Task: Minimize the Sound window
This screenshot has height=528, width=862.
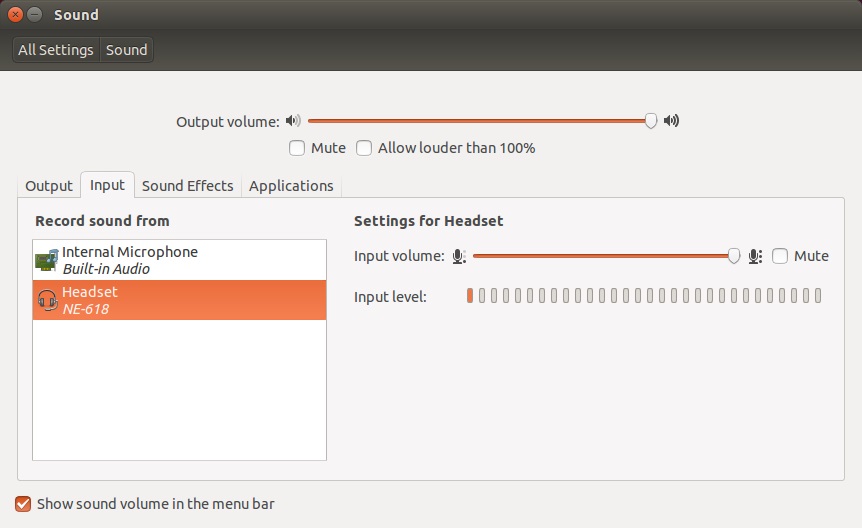Action: 35,15
